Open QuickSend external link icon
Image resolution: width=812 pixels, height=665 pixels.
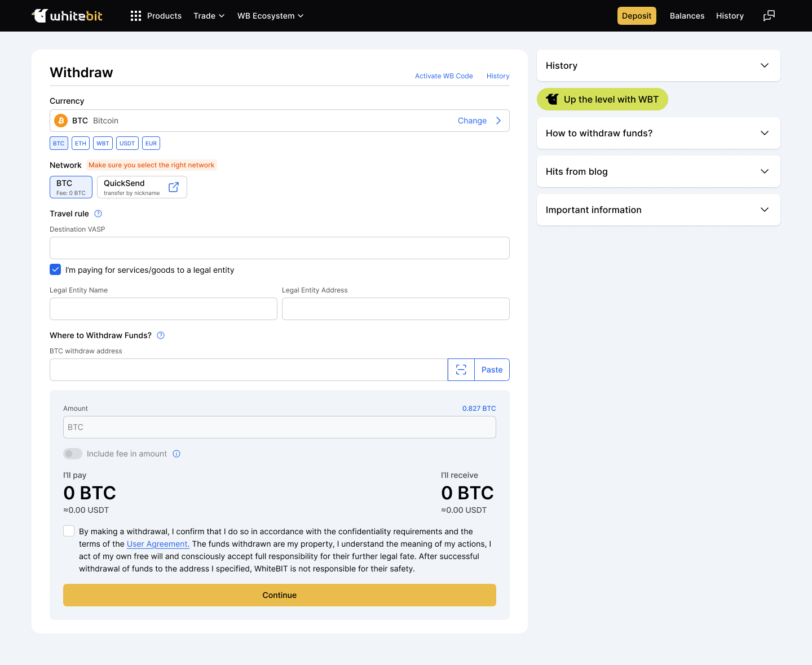pos(174,187)
